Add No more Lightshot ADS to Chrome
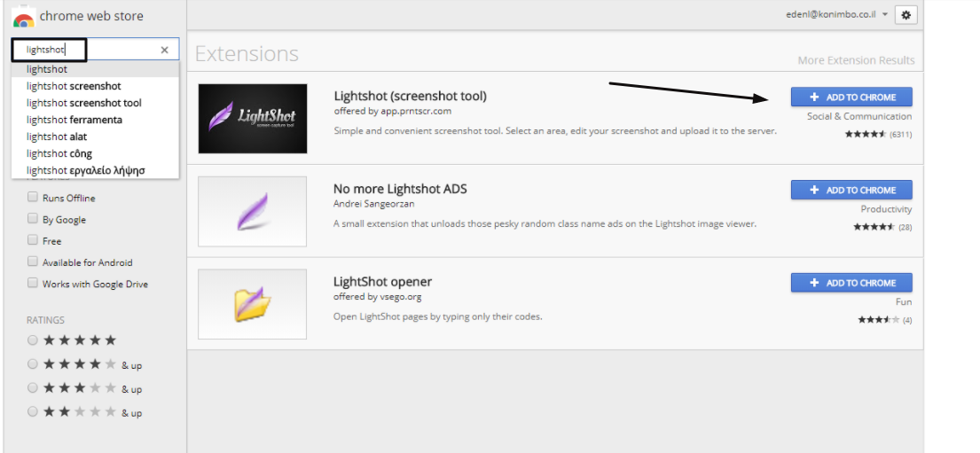980x453 pixels. point(851,190)
